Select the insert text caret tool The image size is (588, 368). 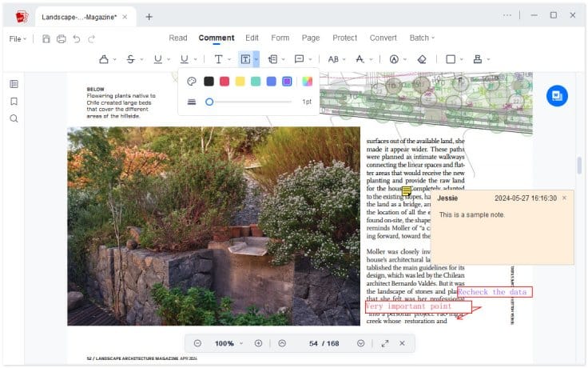360,59
